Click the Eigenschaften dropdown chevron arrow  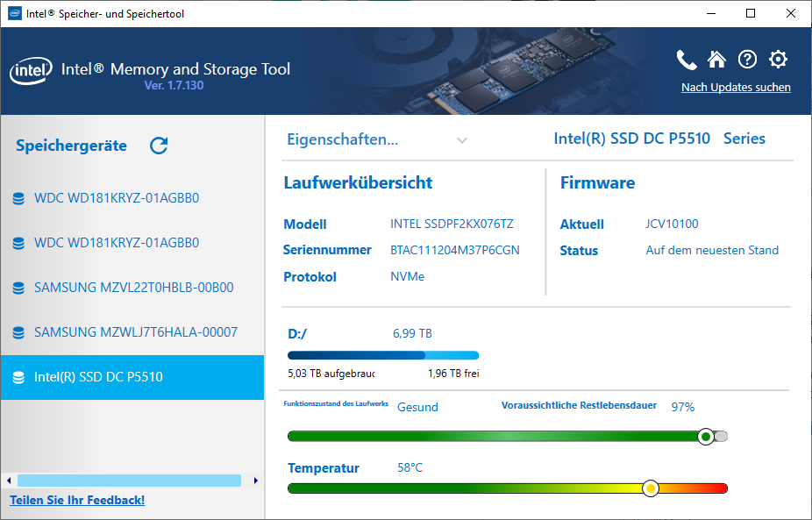pyautogui.click(x=462, y=140)
